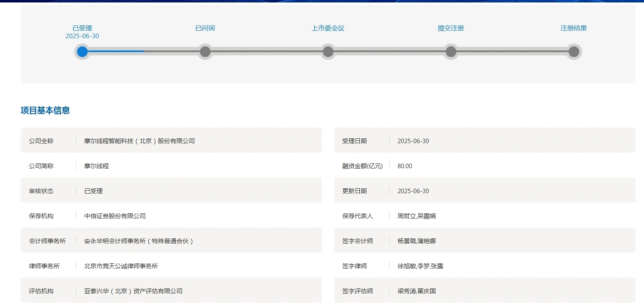Select the 上市委会议 stage label
This screenshot has height=306, width=644.
328,28
